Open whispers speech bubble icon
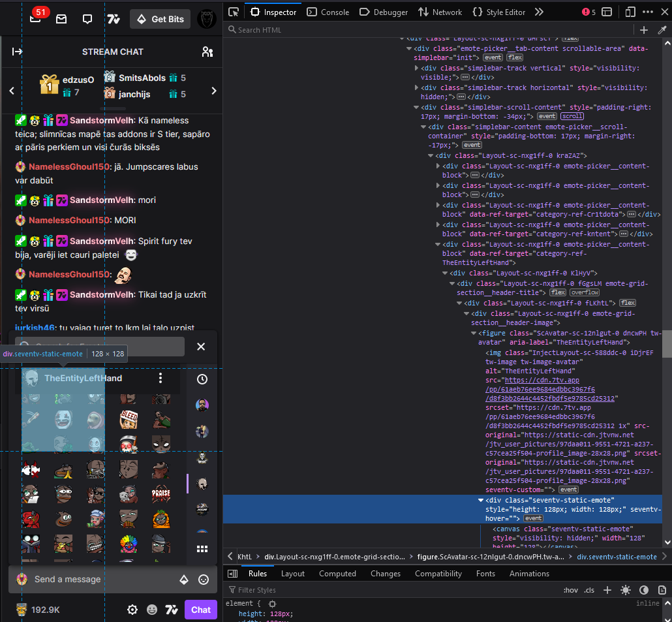The image size is (672, 622). click(x=87, y=19)
